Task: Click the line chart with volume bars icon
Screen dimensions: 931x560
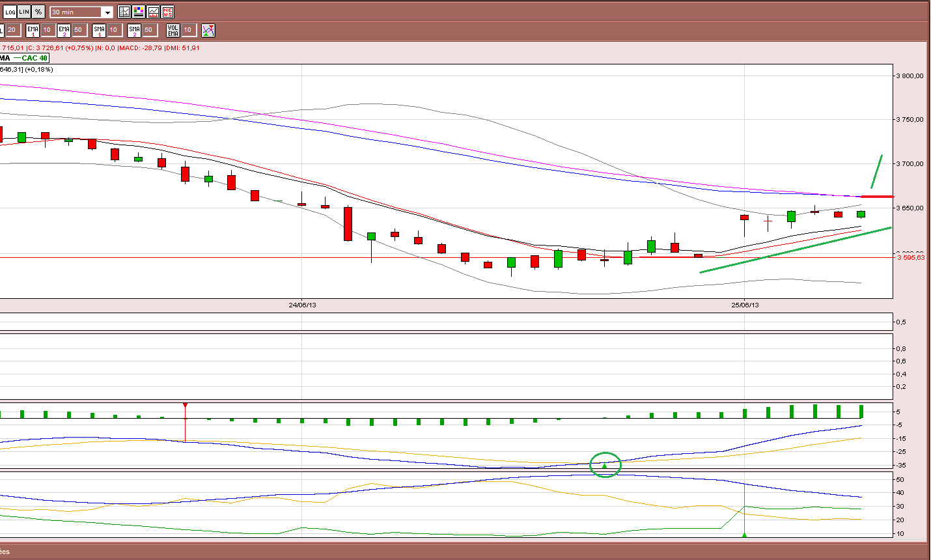Action: pyautogui.click(x=153, y=12)
